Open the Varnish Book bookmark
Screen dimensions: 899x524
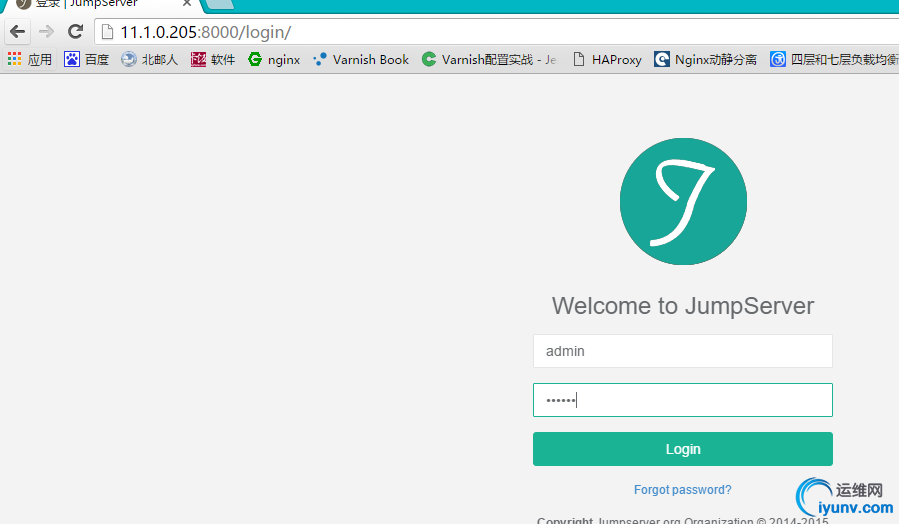tap(361, 60)
